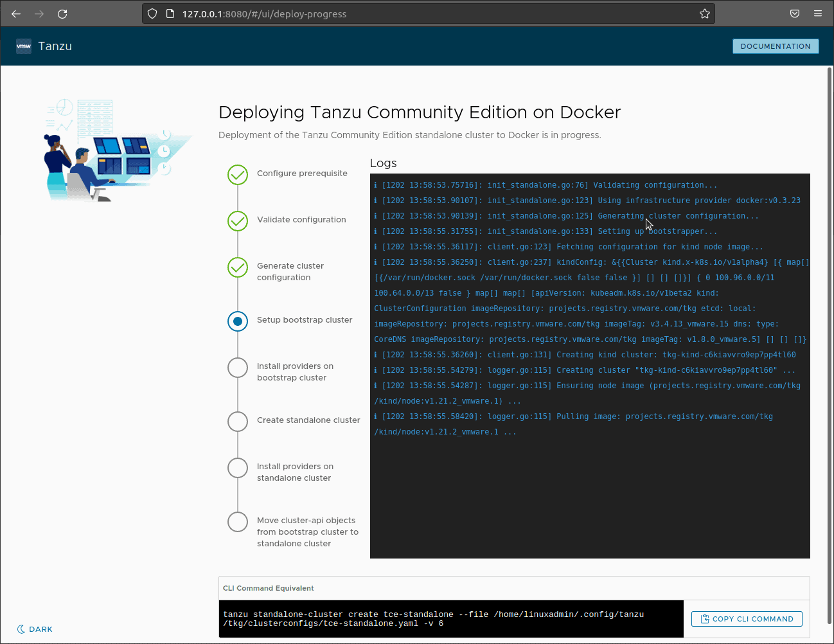
Task: Reload the deploy-progress page
Action: coord(62,13)
